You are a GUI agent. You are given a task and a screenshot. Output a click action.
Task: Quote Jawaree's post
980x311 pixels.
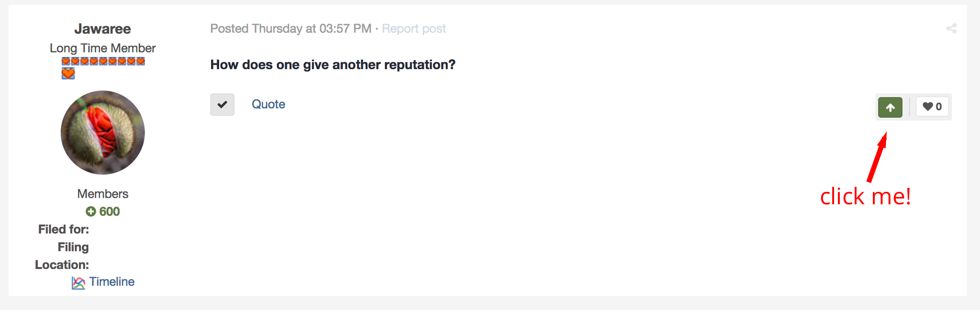268,104
